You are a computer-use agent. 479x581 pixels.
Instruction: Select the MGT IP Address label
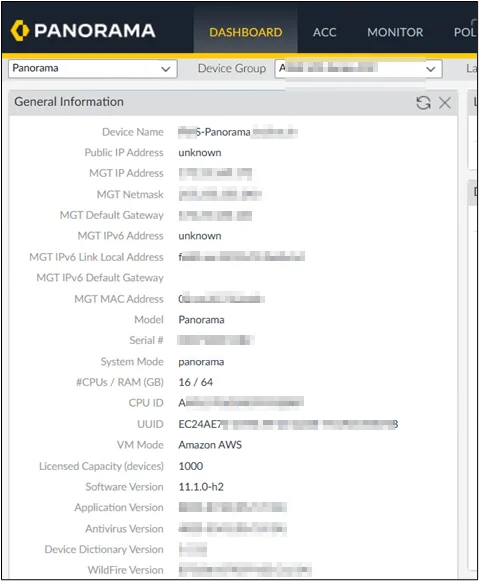coord(126,173)
